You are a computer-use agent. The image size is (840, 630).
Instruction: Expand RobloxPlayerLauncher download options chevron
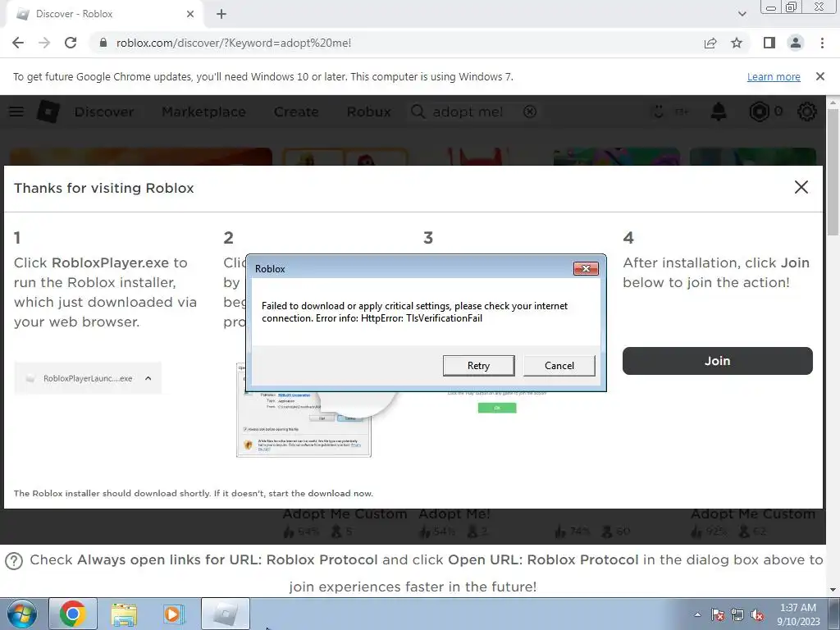point(148,378)
